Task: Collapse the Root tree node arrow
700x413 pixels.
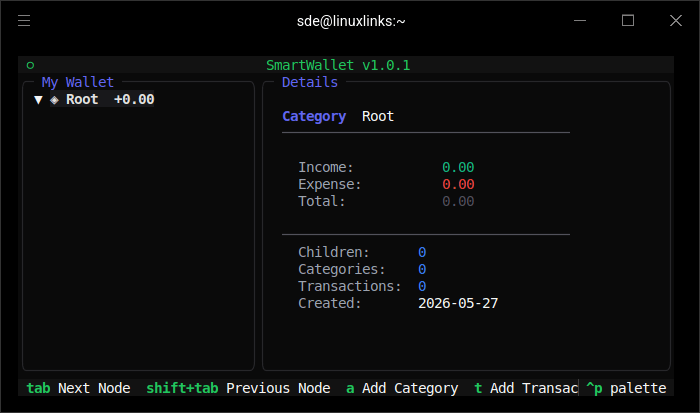Action: pyautogui.click(x=38, y=100)
